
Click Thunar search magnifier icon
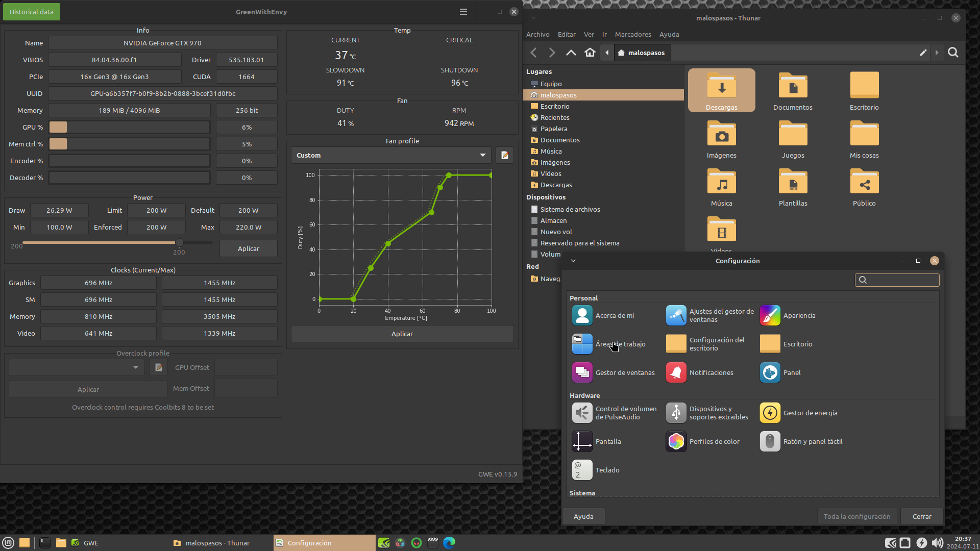pos(952,53)
